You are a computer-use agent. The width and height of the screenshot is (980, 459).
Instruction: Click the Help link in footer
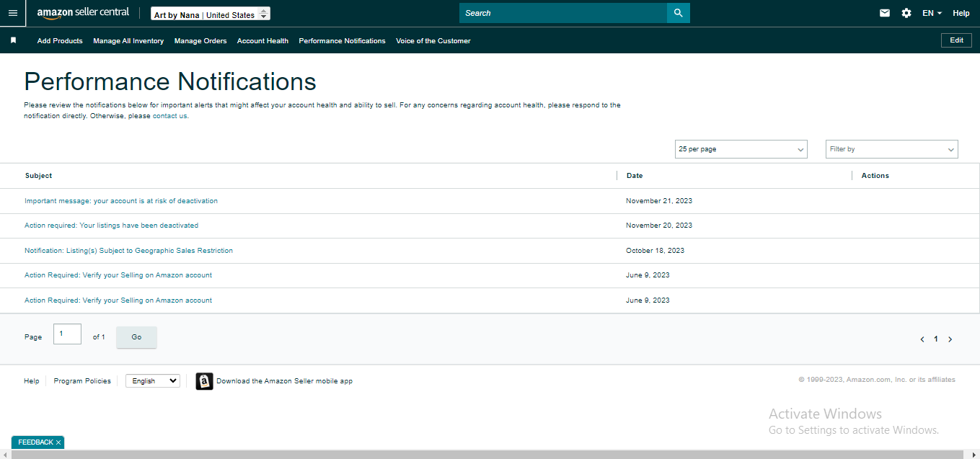[x=32, y=381]
